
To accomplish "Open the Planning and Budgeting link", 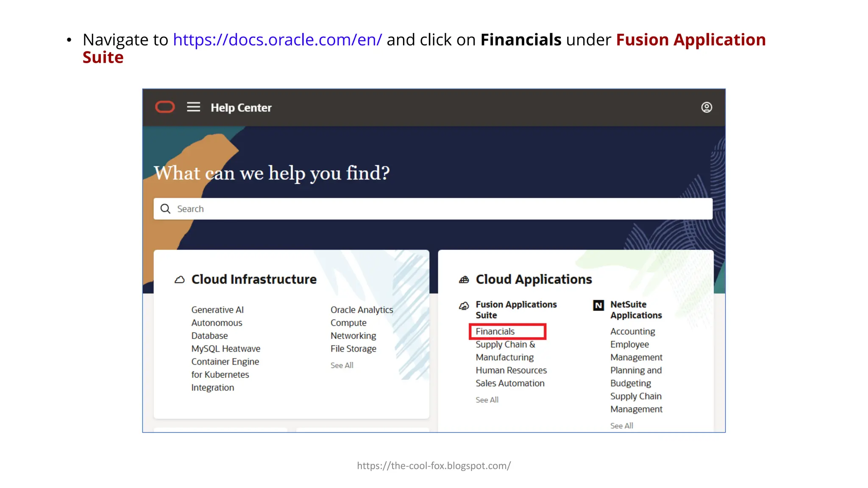I will tap(636, 377).
